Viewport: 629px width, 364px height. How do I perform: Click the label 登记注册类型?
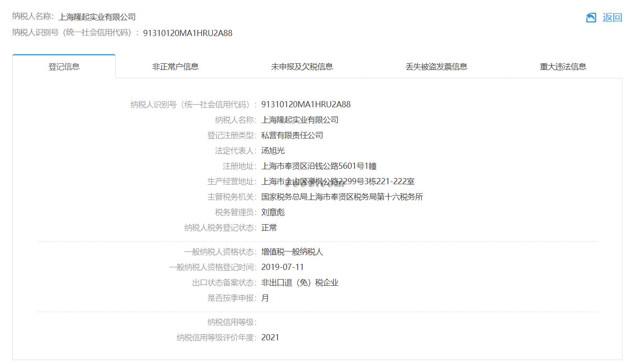click(x=232, y=135)
